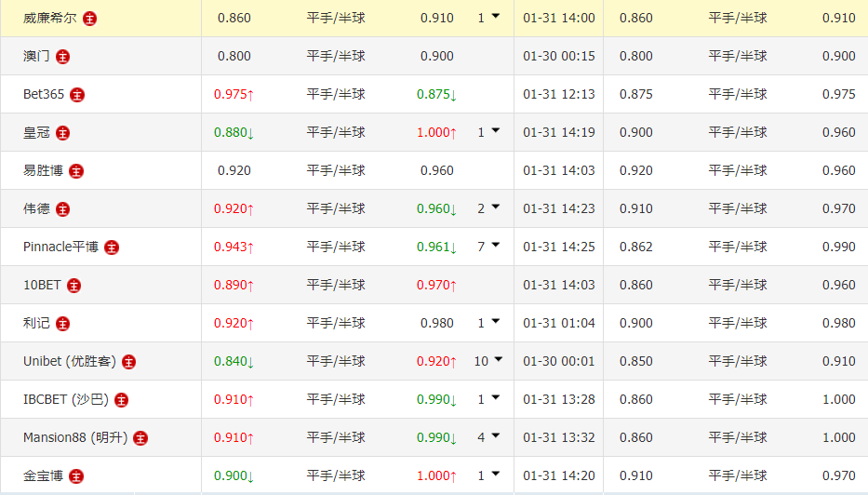
Task: Click the red 主 icon beside Pinnacle平博
Action: (112, 247)
